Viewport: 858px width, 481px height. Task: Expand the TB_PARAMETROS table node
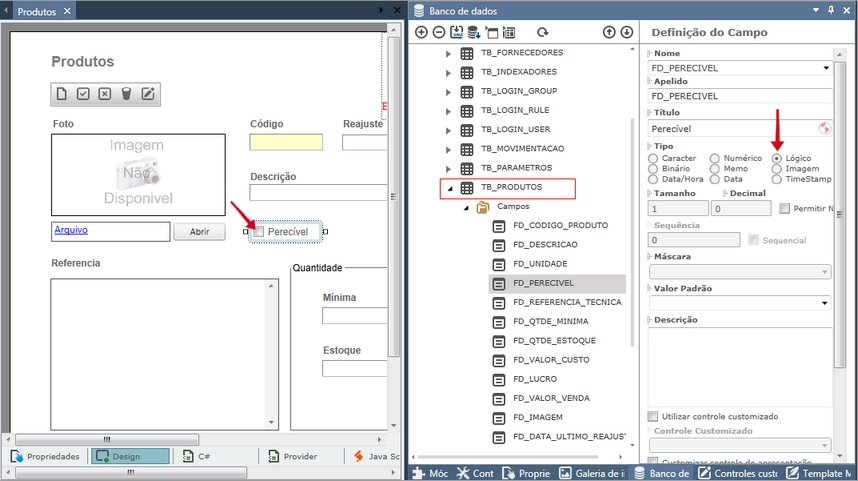[x=448, y=167]
